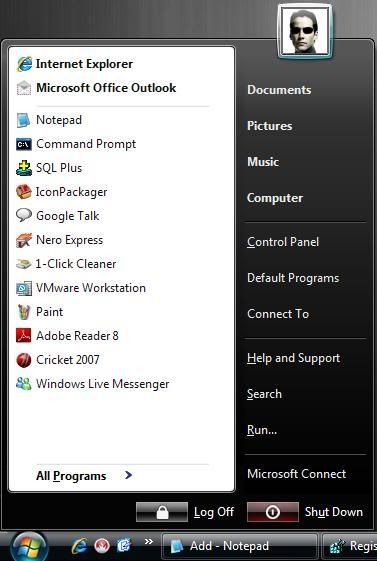Click the Google Talk speech bubble icon
Screen dimensions: 377x561
pyautogui.click(x=24, y=215)
